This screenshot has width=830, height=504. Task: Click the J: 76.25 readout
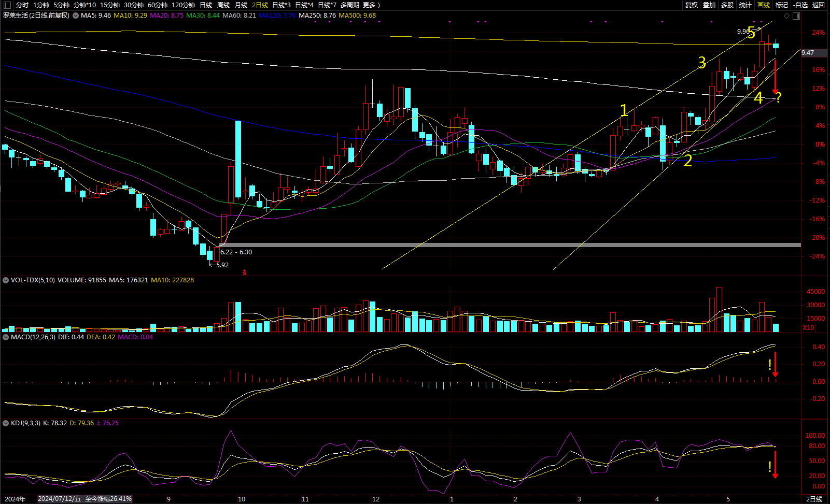[107, 423]
